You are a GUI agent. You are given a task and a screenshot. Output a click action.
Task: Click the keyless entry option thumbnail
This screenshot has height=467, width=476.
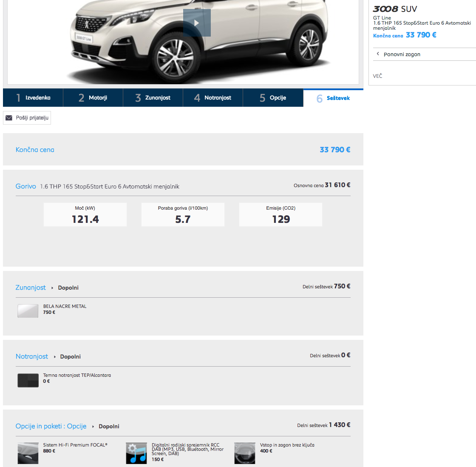245,453
